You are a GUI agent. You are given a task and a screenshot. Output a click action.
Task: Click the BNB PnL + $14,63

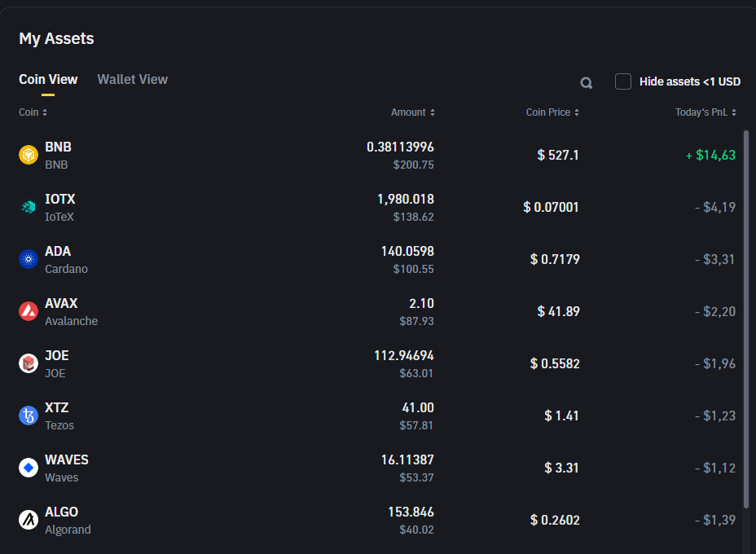(x=710, y=156)
